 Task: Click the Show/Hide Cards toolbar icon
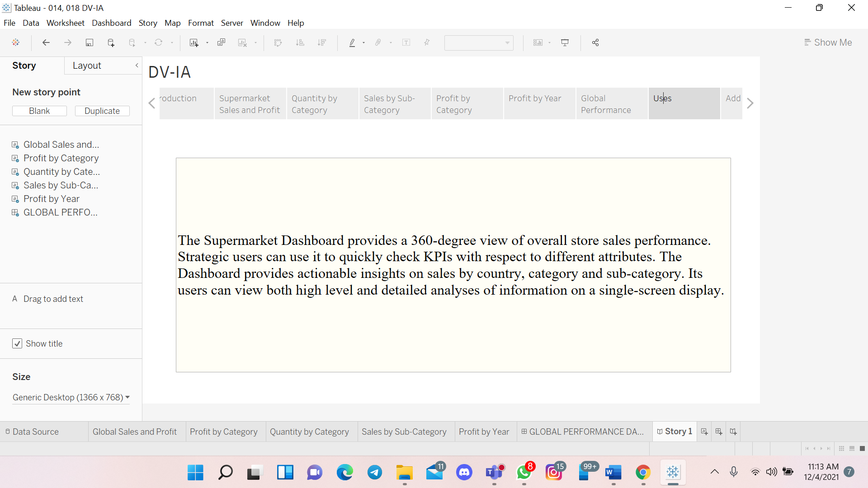(x=538, y=42)
